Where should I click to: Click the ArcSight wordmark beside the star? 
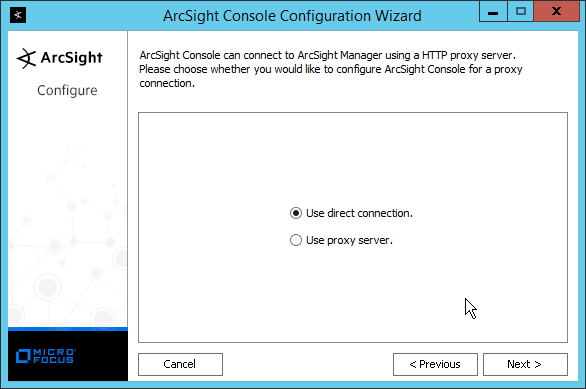pyautogui.click(x=71, y=58)
